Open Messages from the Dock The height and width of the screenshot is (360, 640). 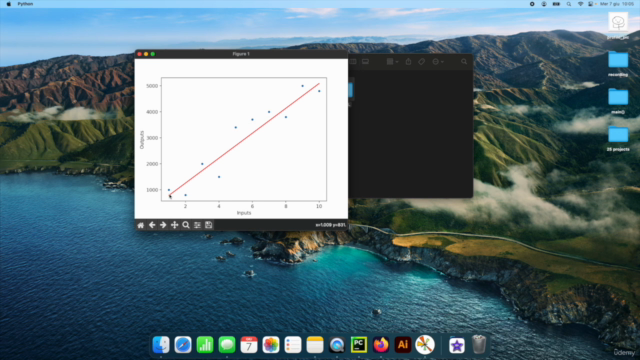point(227,345)
